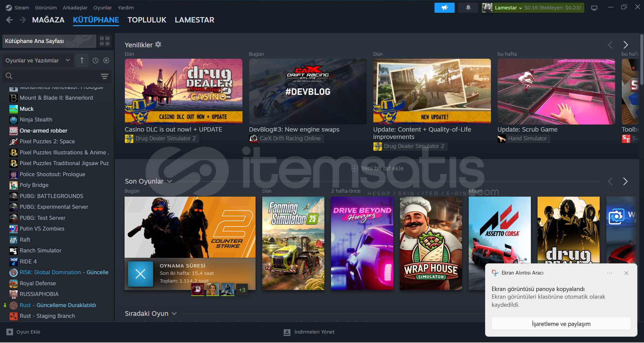Click the main page vertical scrollbar
Image resolution: width=644 pixels, height=343 pixels.
(x=642, y=60)
